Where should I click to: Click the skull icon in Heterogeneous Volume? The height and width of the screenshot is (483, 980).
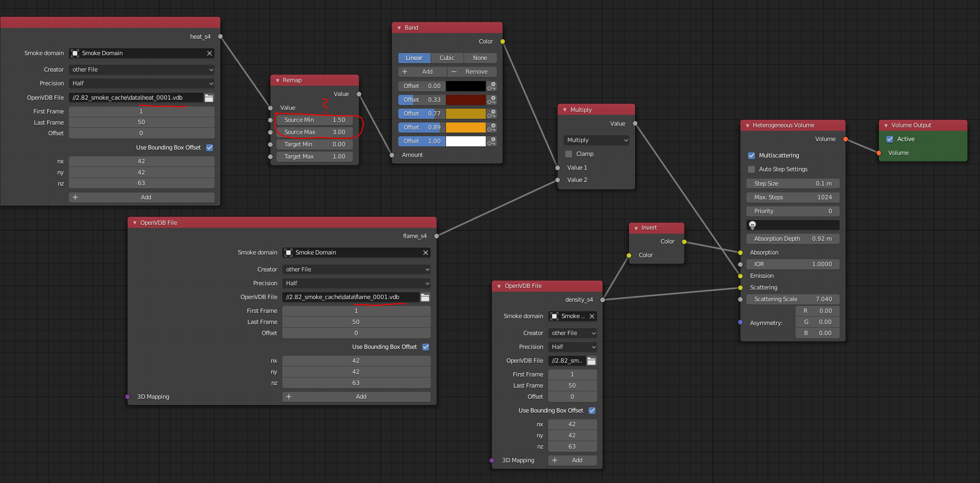[x=752, y=225]
